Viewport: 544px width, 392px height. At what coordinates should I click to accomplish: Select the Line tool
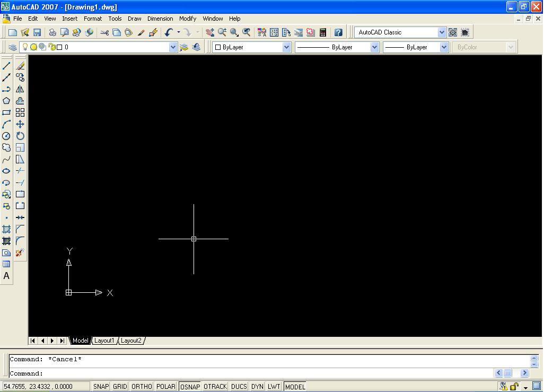tap(6, 65)
